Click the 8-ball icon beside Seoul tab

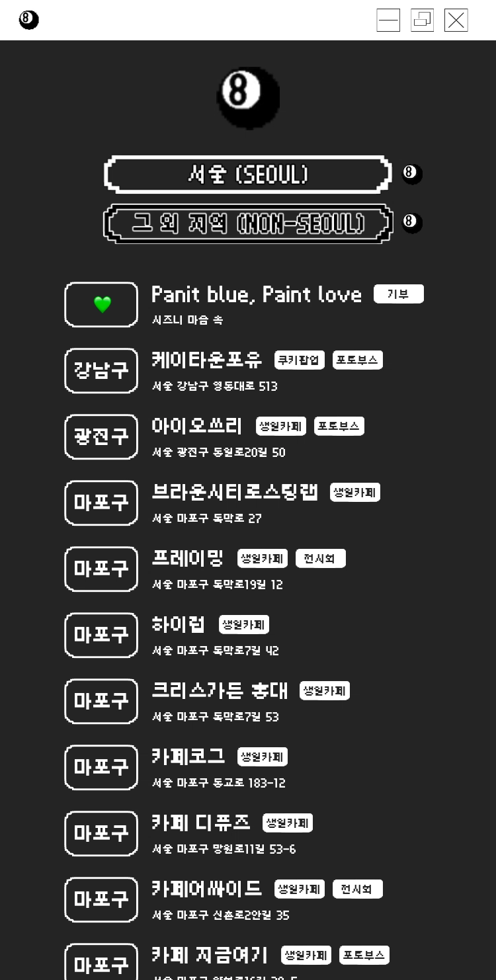click(x=412, y=174)
